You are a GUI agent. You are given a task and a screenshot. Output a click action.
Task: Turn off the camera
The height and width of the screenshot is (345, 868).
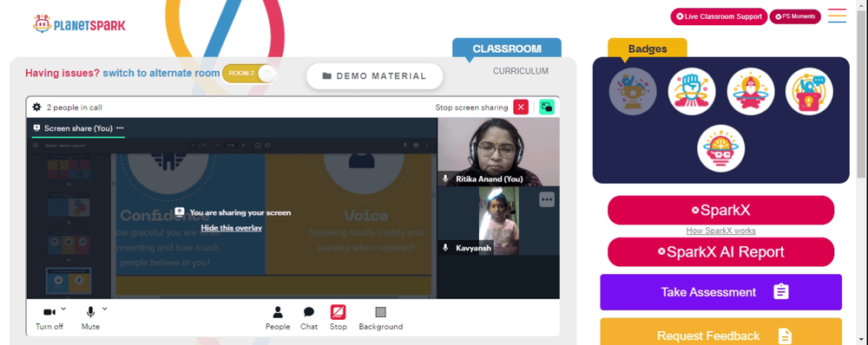[x=49, y=318]
